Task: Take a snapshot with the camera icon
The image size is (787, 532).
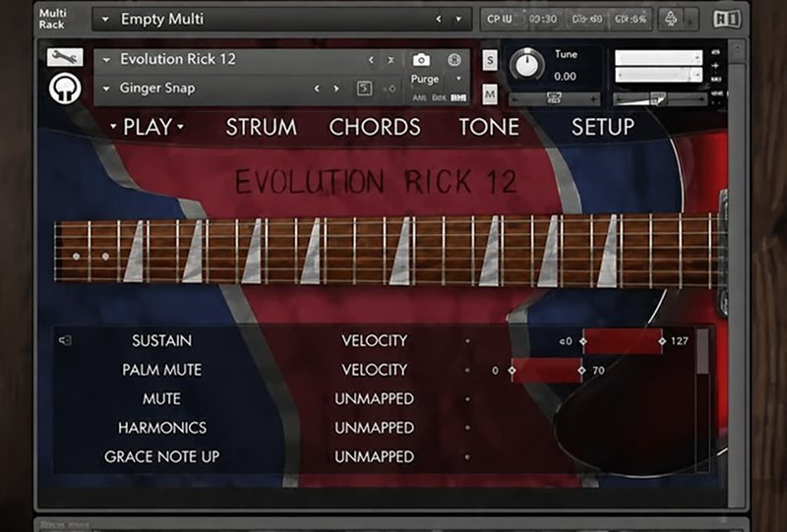Action: click(x=421, y=60)
